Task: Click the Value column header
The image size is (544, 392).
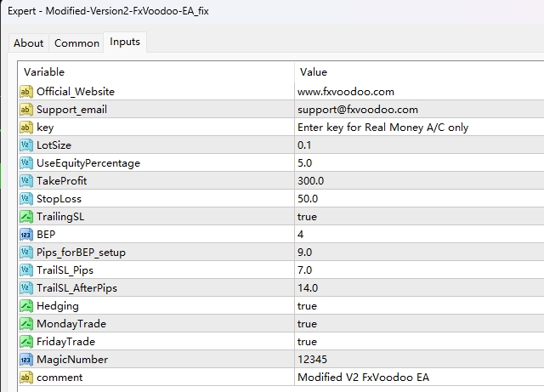Action: coord(419,72)
